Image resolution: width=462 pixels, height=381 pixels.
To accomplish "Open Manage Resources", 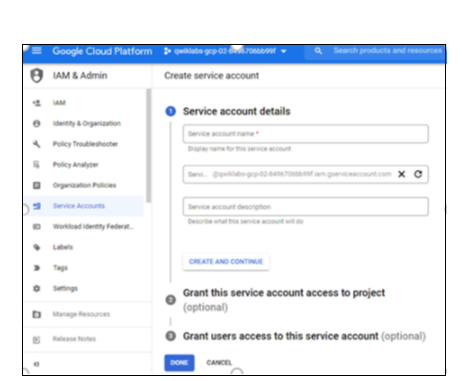I will 81,314.
